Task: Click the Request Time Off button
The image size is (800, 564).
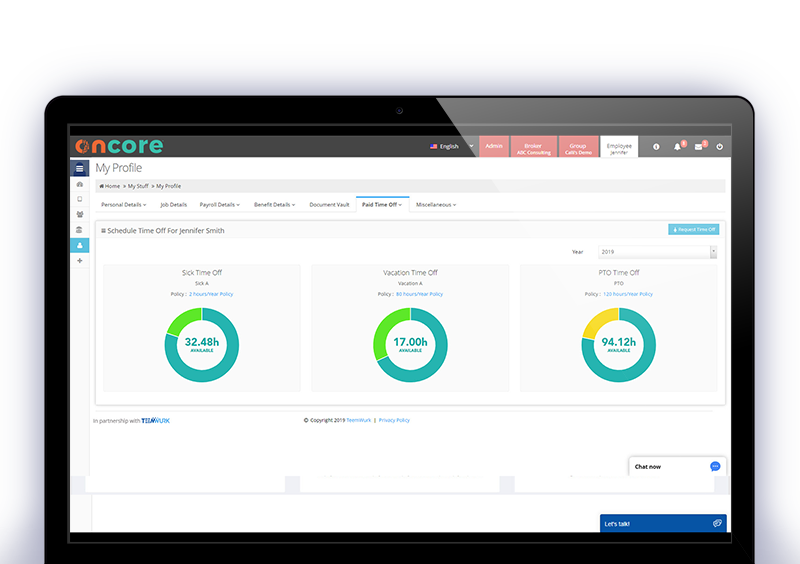Action: pyautogui.click(x=693, y=230)
